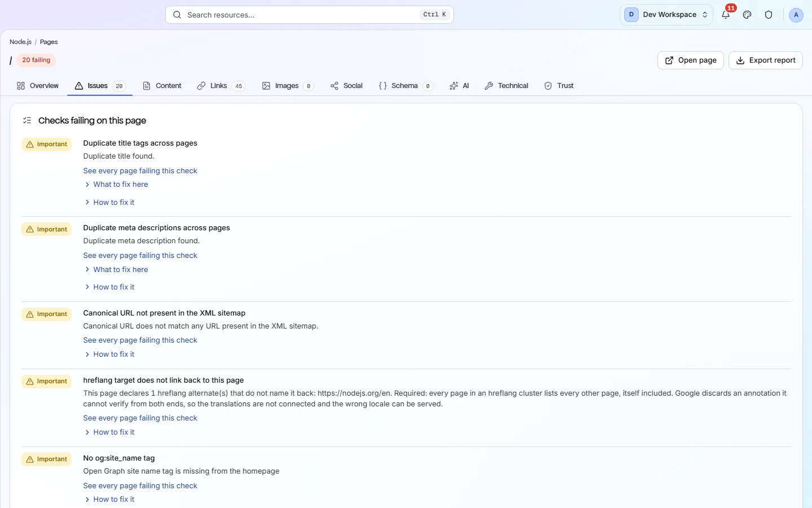812x508 pixels.
Task: Click Important badge for hreflang target issue
Action: tap(47, 382)
